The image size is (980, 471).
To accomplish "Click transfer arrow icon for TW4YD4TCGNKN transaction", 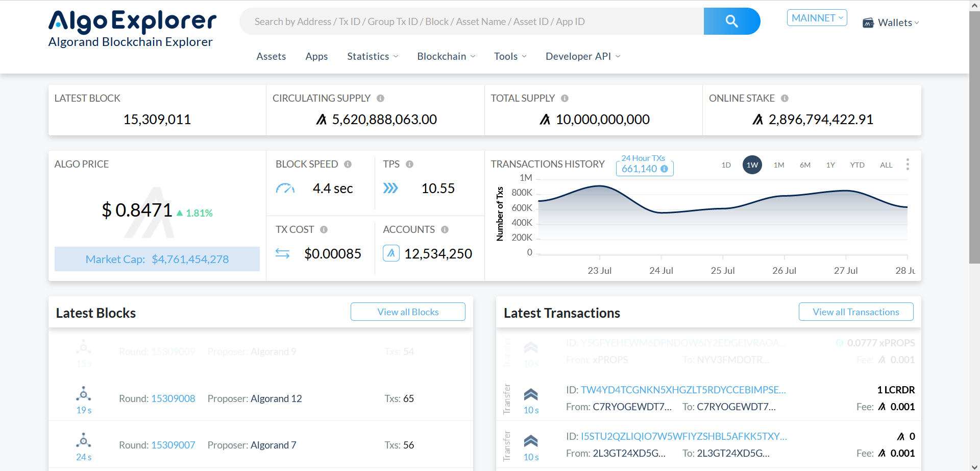I will (x=531, y=394).
